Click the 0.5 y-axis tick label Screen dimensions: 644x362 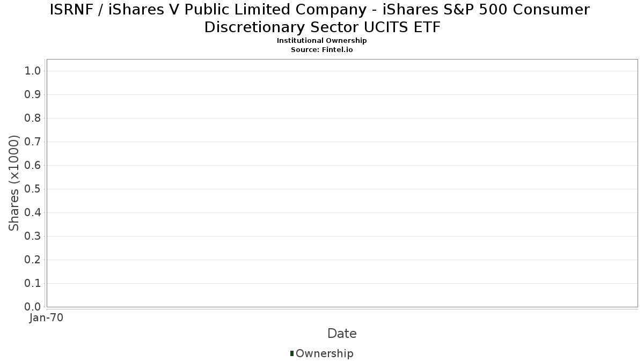click(x=33, y=189)
